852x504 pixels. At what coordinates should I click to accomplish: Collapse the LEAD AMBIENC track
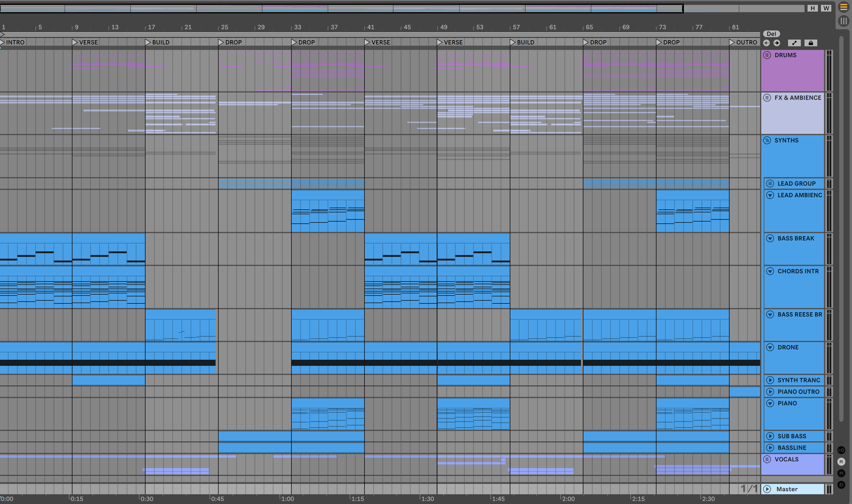(x=770, y=195)
